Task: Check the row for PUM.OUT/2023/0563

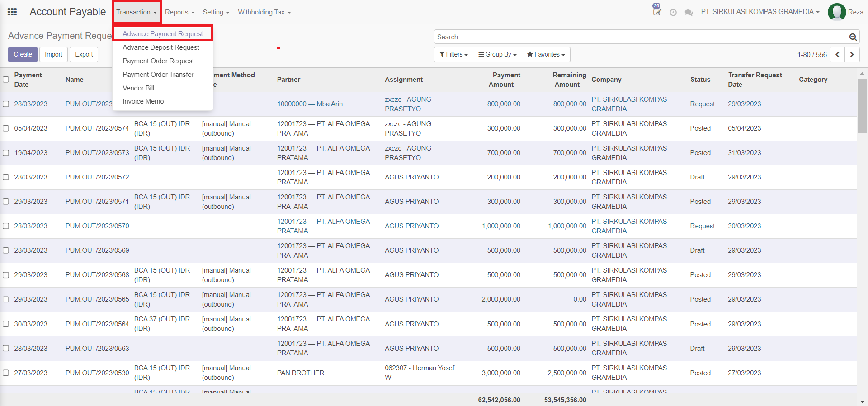Action: (6, 349)
